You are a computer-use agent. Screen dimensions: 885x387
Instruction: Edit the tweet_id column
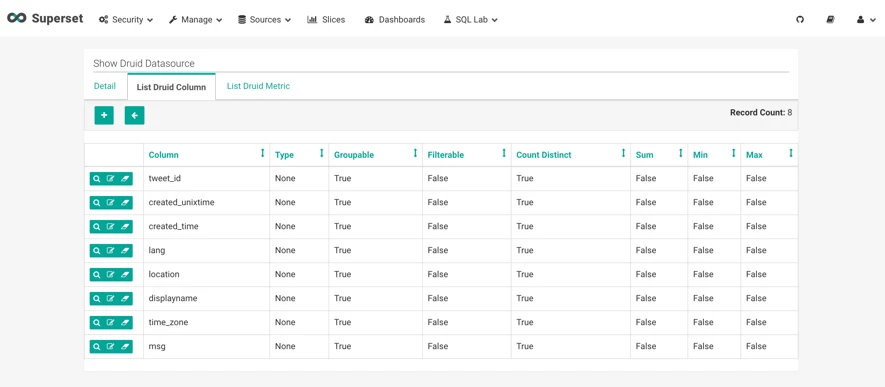coord(111,178)
